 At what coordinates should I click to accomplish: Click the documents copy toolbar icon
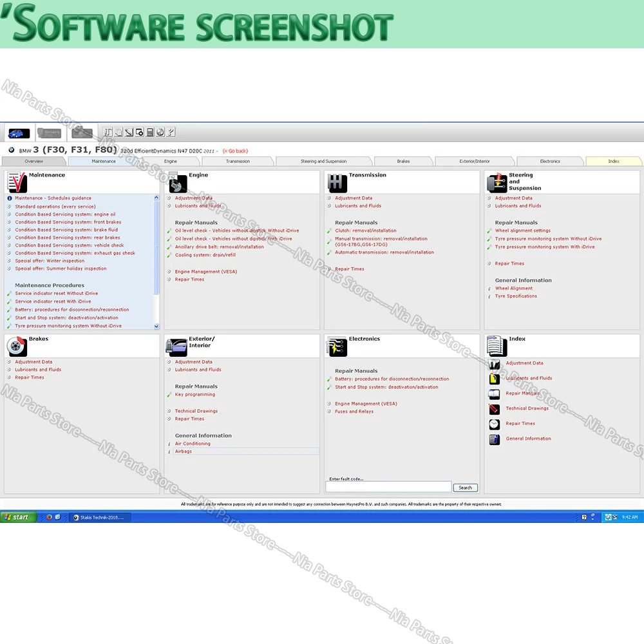118,132
